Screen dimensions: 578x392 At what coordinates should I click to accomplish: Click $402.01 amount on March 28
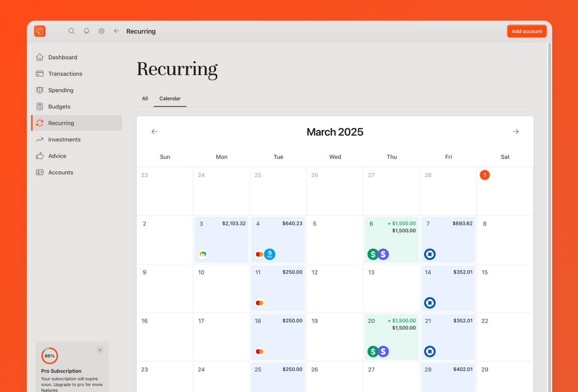click(x=463, y=369)
